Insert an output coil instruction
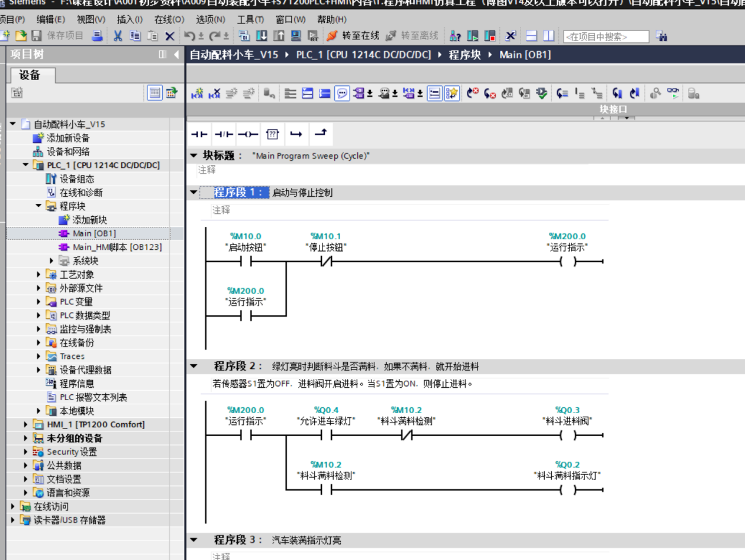The height and width of the screenshot is (560, 745). click(x=248, y=134)
